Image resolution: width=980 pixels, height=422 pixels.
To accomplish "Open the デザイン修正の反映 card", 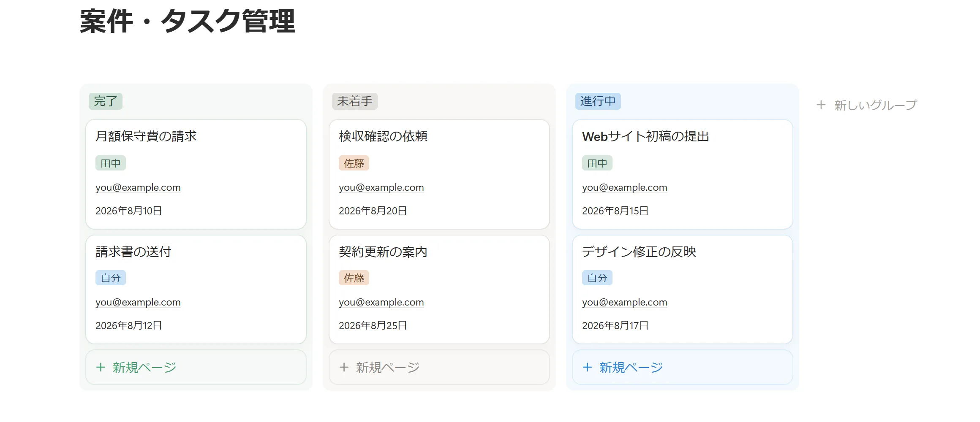I will [x=683, y=289].
